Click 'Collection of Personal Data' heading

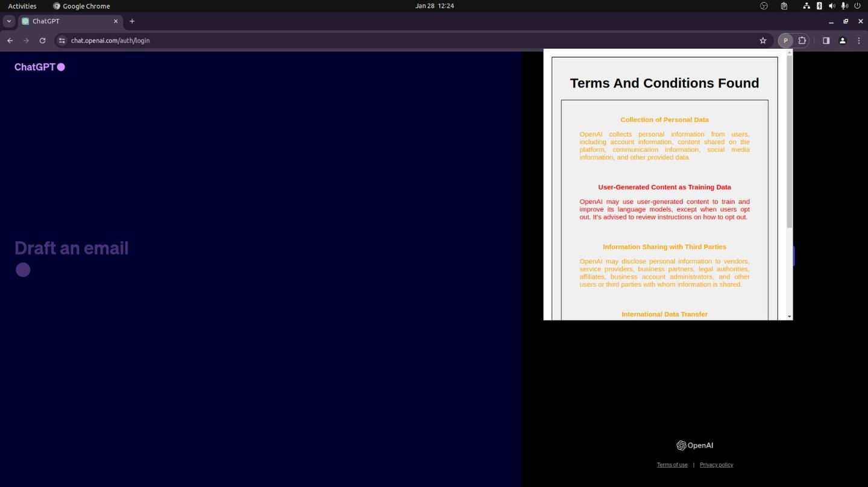[664, 120]
